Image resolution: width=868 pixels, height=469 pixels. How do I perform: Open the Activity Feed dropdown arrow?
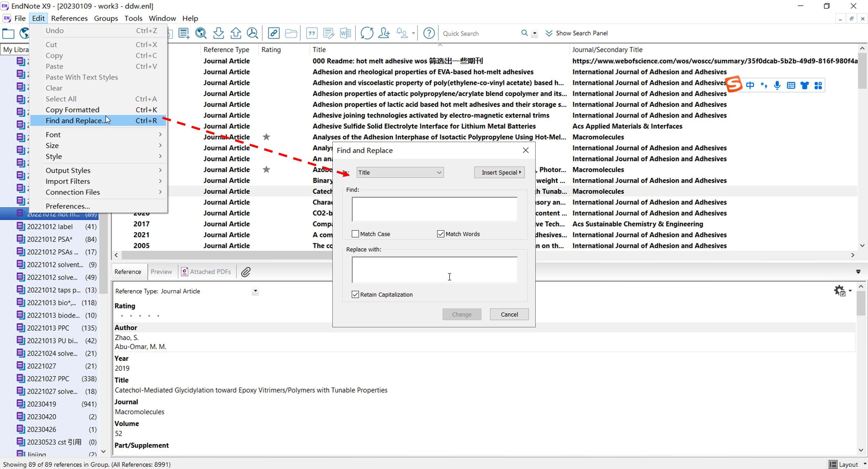[x=413, y=33]
